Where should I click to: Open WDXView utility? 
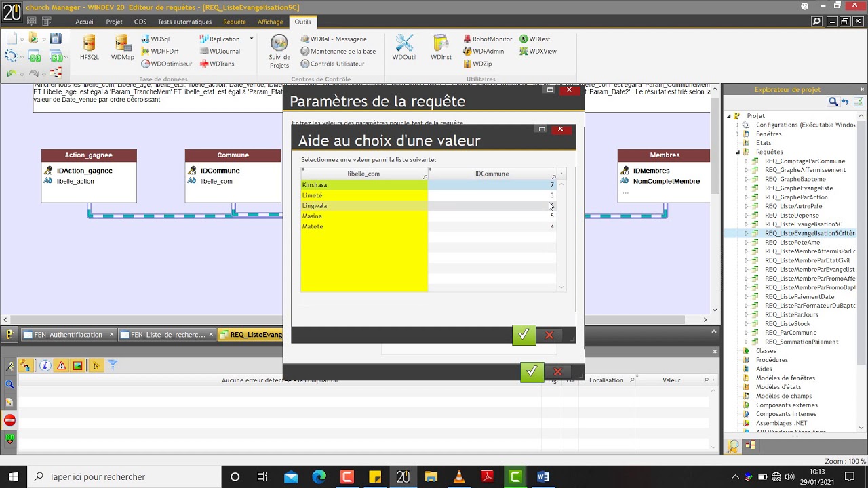tap(538, 52)
